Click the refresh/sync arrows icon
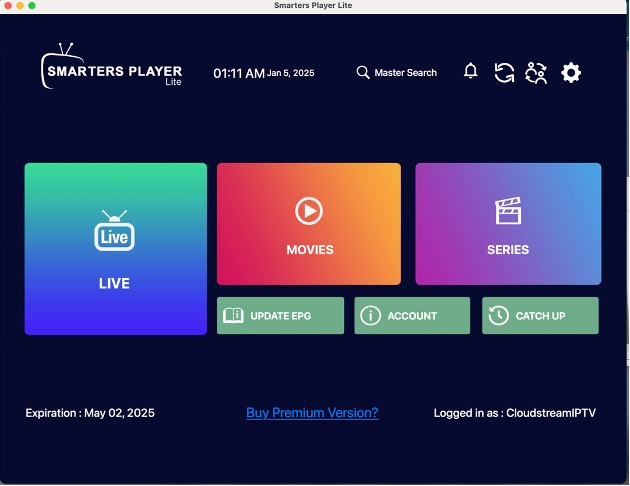This screenshot has width=630, height=486. click(504, 73)
